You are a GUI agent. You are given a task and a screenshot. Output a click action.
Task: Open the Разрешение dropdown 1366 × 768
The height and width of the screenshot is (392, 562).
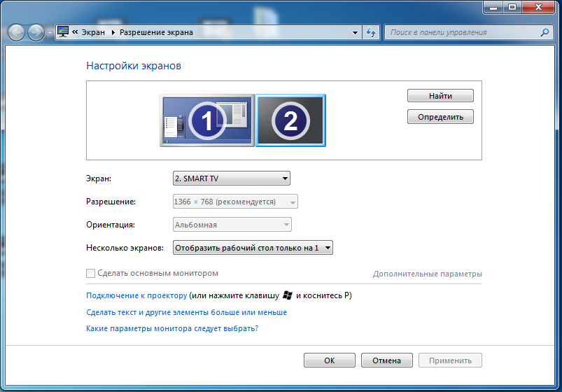[x=235, y=202]
